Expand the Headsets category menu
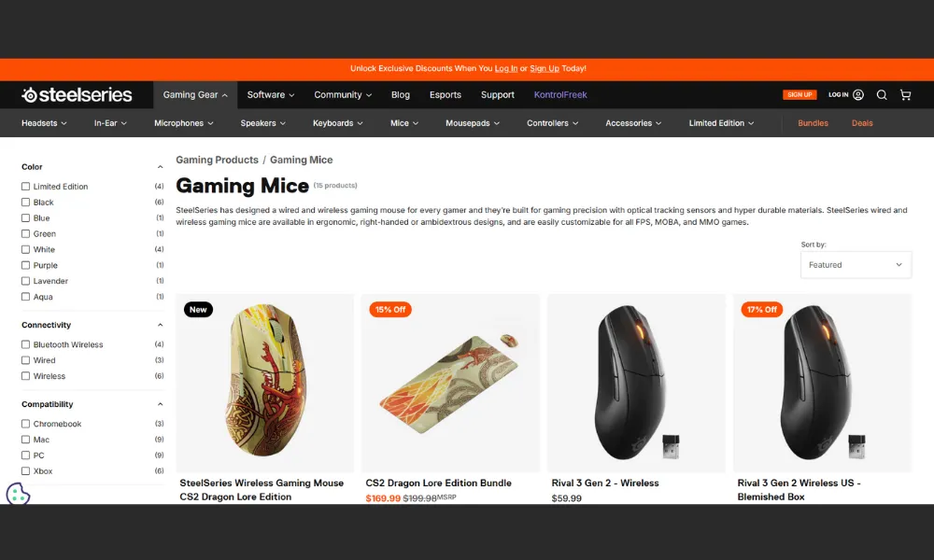 tap(44, 123)
